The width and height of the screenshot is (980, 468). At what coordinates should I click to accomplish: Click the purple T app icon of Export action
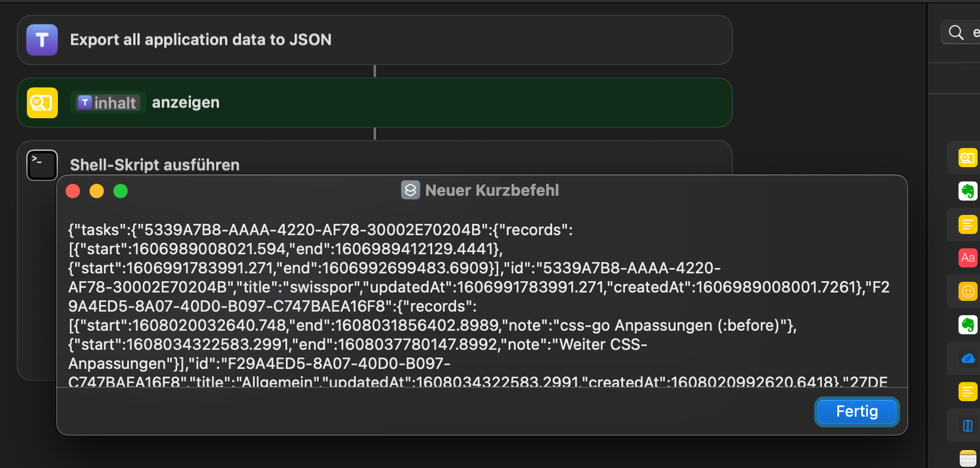pos(42,40)
